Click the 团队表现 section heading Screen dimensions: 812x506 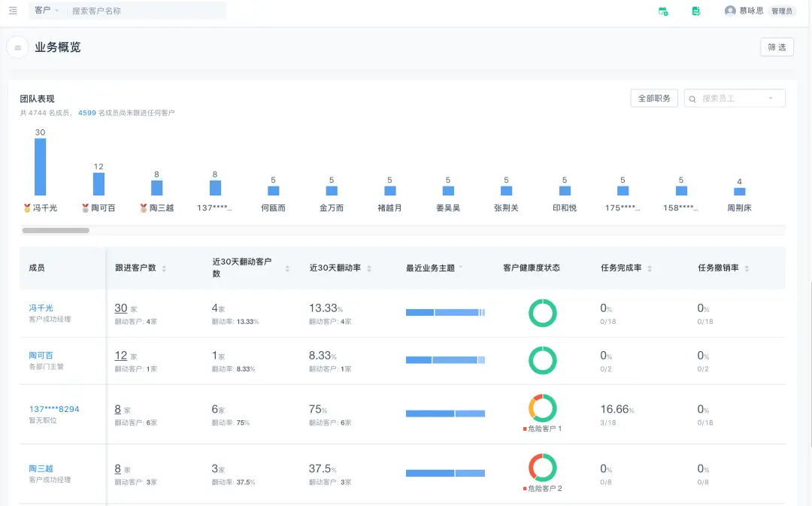37,98
